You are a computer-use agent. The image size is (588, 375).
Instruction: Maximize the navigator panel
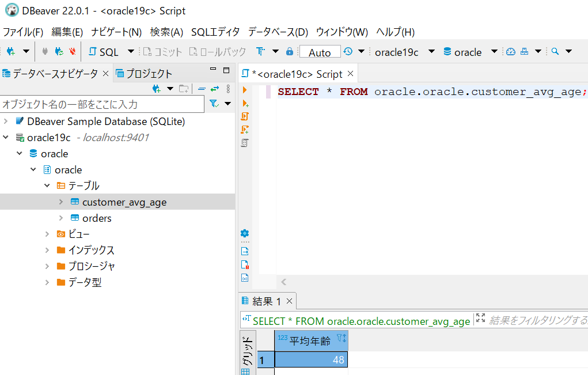[226, 70]
